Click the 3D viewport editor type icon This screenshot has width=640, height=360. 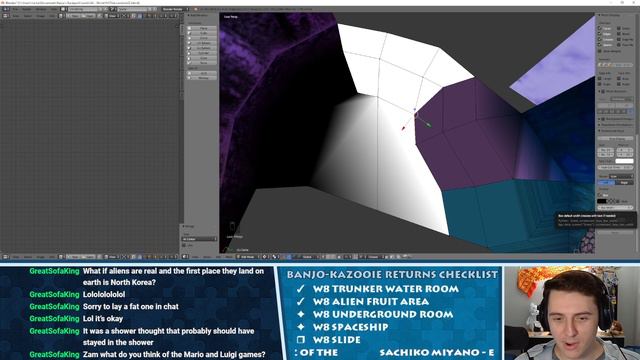[184, 257]
